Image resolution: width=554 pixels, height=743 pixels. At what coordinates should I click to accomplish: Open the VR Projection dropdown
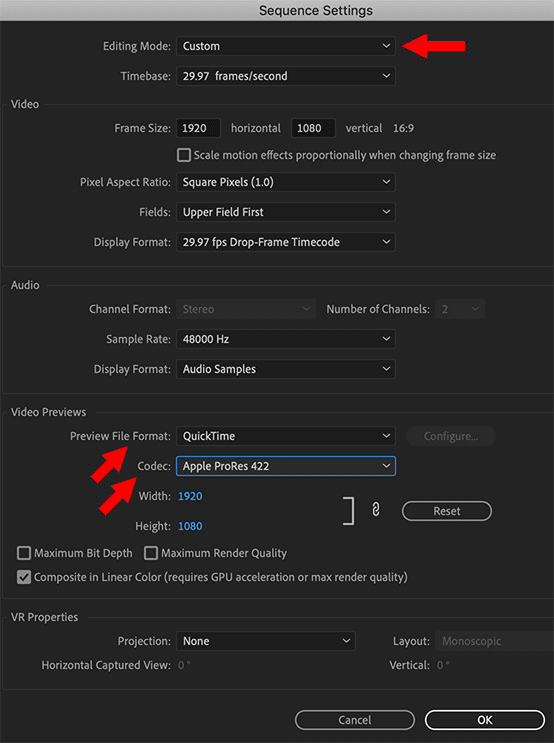pyautogui.click(x=266, y=641)
